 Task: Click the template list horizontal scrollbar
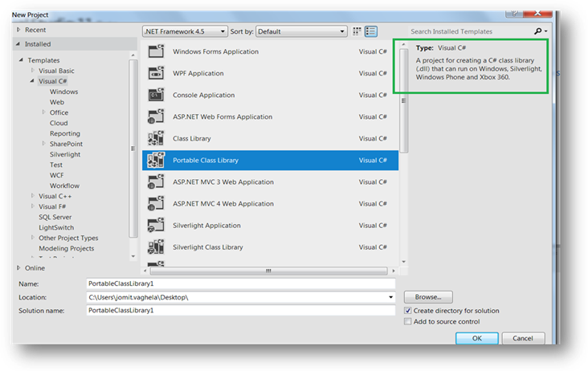[x=268, y=271]
